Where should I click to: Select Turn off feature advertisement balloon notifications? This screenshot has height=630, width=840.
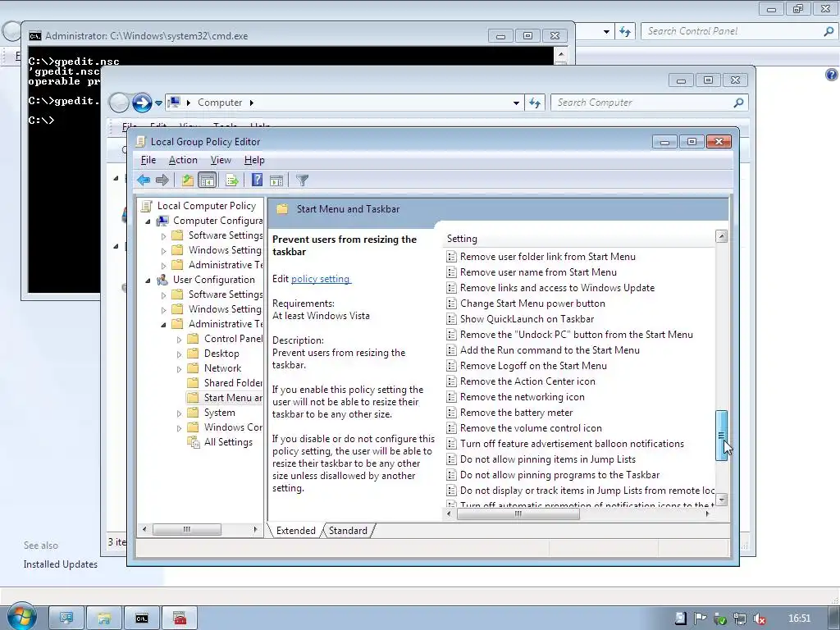pyautogui.click(x=572, y=444)
